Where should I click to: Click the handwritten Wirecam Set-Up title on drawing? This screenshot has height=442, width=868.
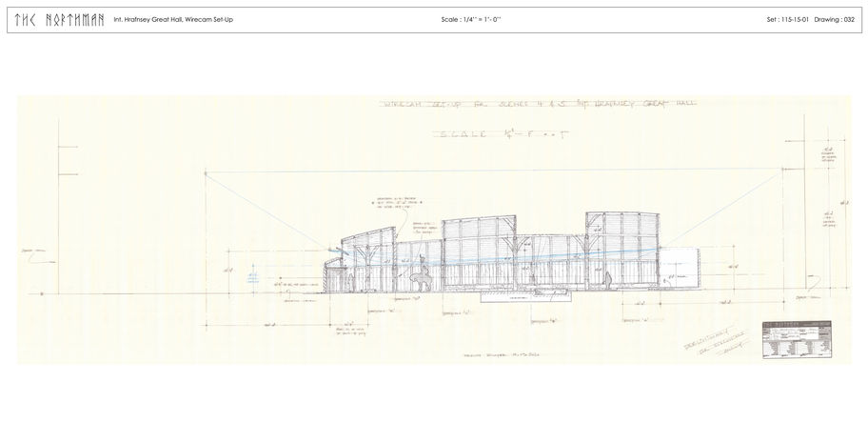click(538, 104)
